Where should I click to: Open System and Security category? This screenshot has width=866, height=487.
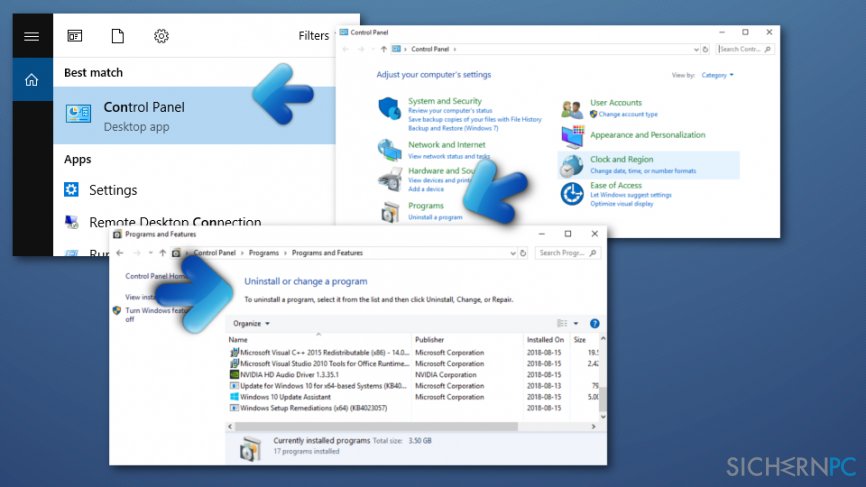[x=445, y=101]
